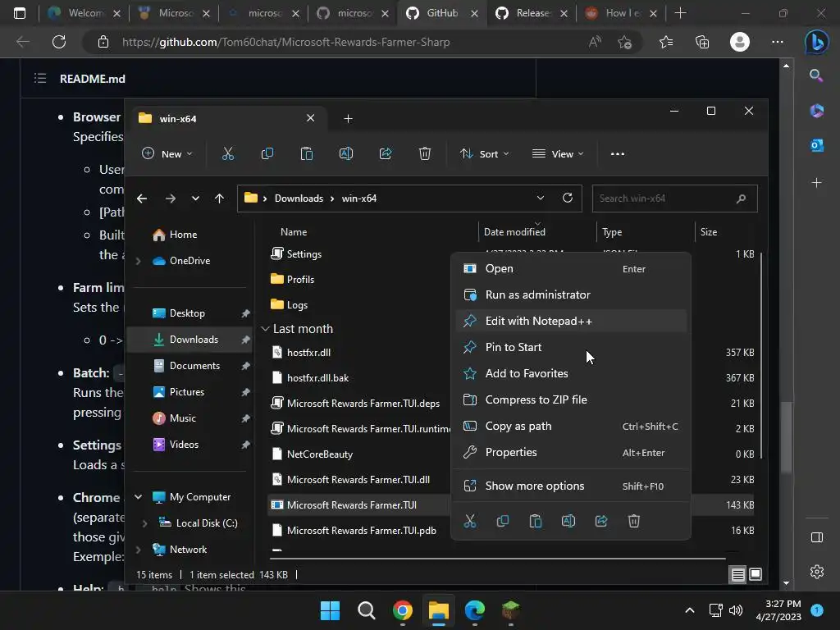Click the Copy icon in context menu
The image size is (840, 630).
(503, 521)
